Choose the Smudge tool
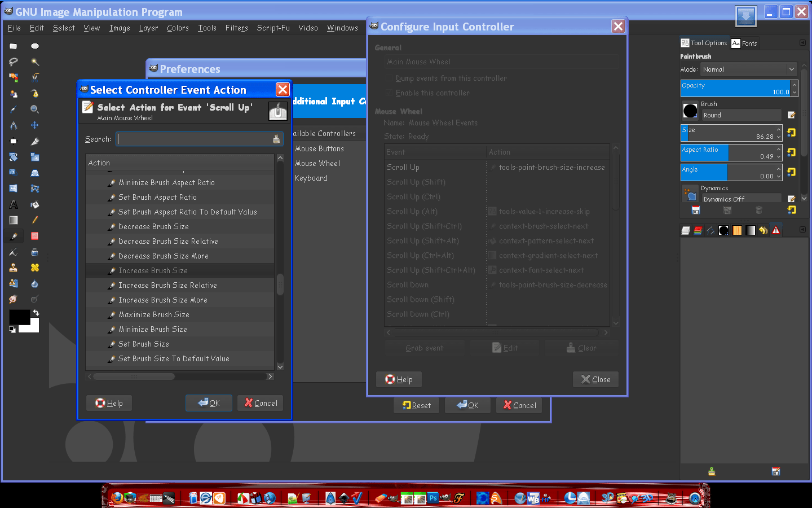The image size is (812, 508). click(x=14, y=299)
